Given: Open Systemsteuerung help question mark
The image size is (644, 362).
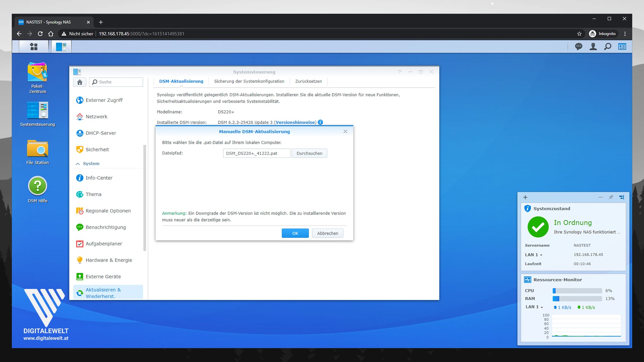Looking at the screenshot, I should tap(400, 72).
